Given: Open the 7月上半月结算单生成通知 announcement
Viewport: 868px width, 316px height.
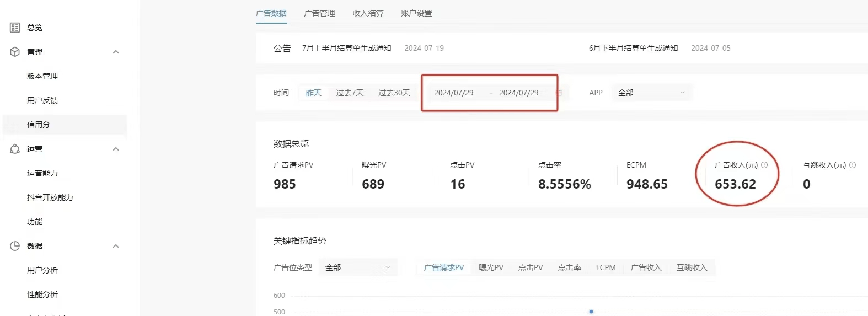Looking at the screenshot, I should pyautogui.click(x=346, y=48).
